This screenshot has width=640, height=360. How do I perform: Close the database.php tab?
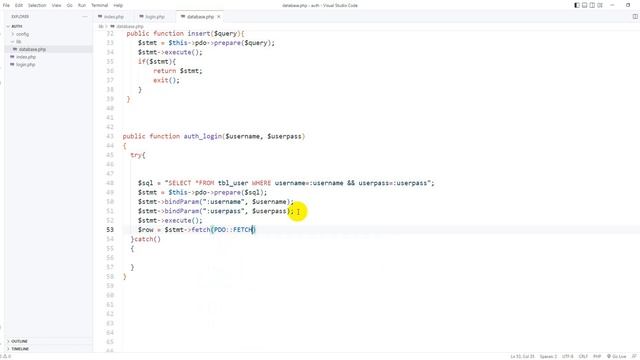[x=219, y=17]
